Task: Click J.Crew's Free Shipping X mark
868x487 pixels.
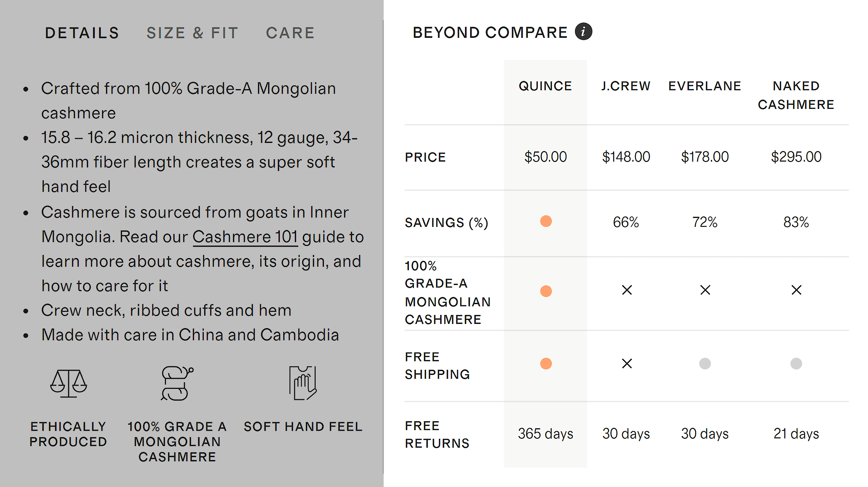Action: (627, 364)
